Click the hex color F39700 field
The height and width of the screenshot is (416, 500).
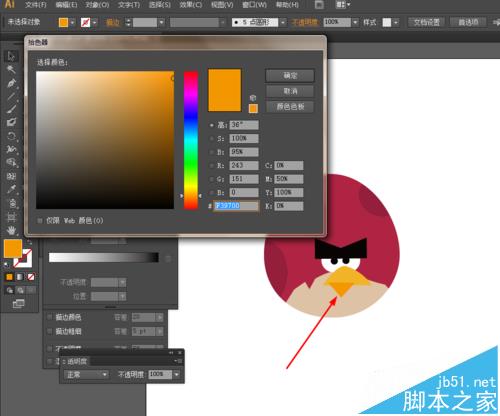pos(236,206)
